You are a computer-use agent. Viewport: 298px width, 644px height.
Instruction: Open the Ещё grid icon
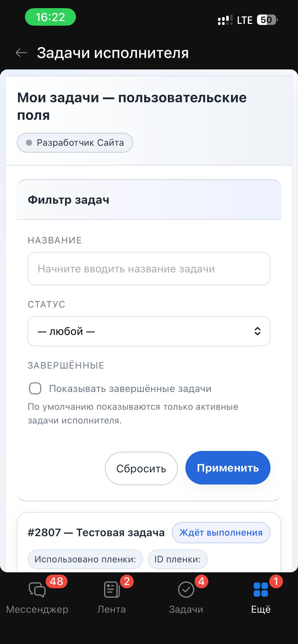[x=261, y=590]
